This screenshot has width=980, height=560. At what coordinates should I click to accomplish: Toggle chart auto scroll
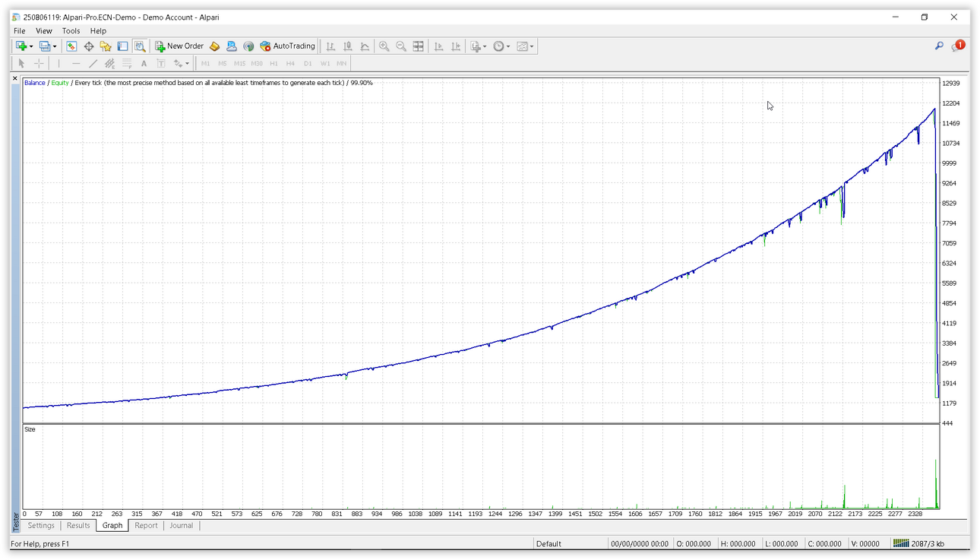tap(439, 46)
